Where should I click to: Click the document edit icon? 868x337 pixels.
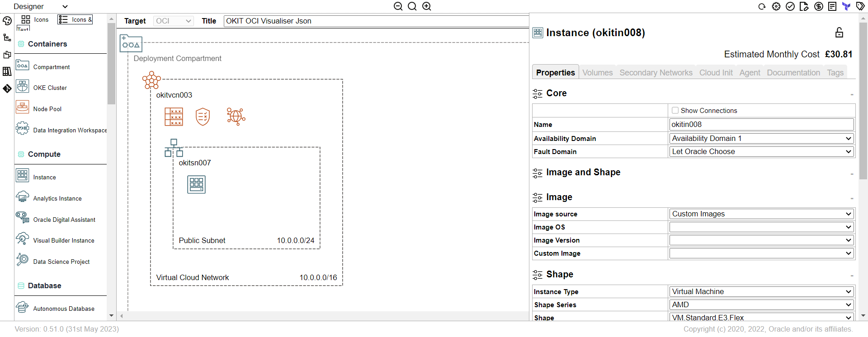coord(804,6)
